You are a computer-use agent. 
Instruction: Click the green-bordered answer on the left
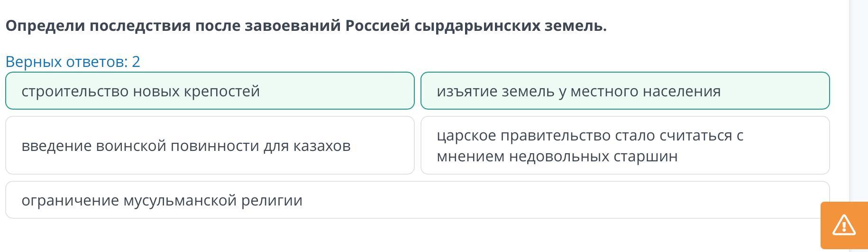tap(210, 91)
